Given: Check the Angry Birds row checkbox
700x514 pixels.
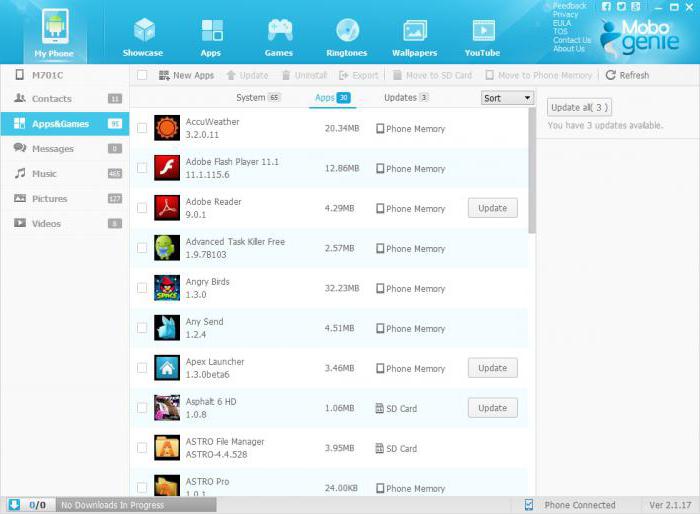Looking at the screenshot, I should coord(142,288).
